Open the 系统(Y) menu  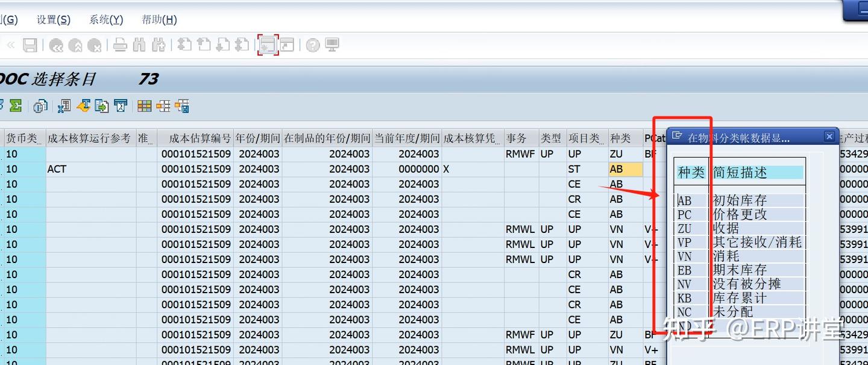[x=105, y=19]
